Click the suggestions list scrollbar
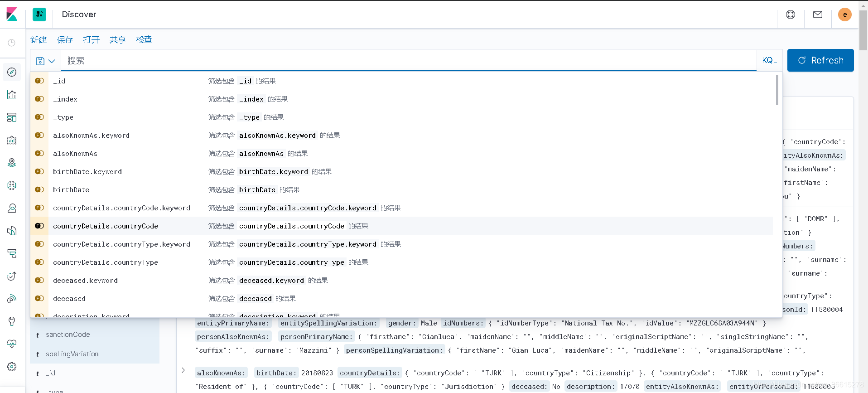 tap(777, 90)
